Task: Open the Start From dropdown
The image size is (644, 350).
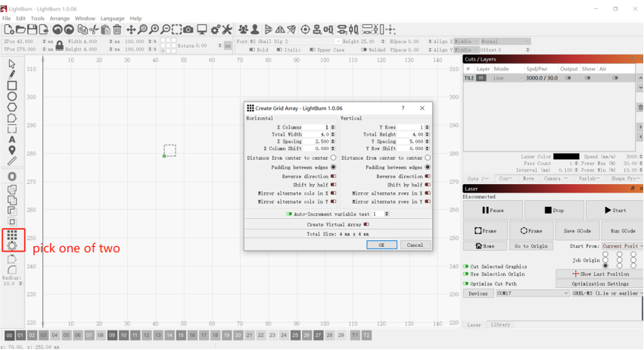Action: pyautogui.click(x=622, y=246)
